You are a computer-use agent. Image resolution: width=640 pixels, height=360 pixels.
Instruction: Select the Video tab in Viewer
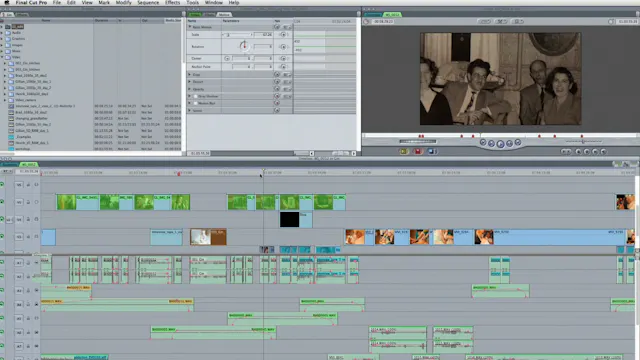pyautogui.click(x=195, y=15)
